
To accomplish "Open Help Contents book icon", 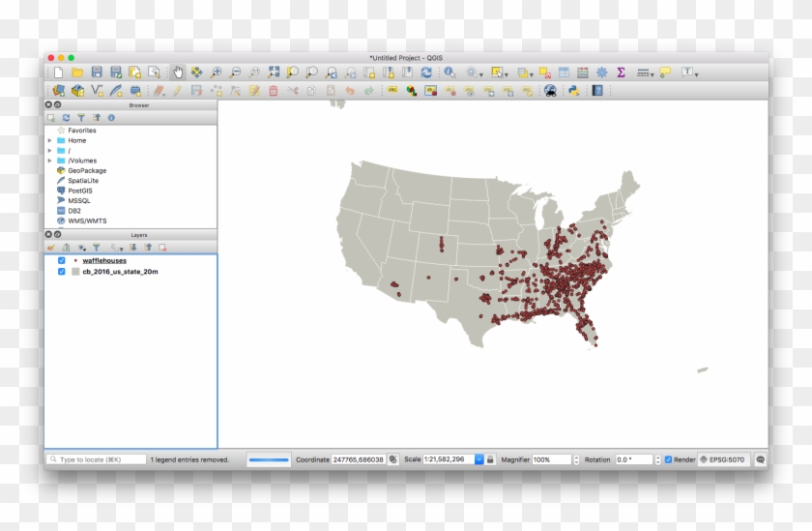I will tap(597, 91).
